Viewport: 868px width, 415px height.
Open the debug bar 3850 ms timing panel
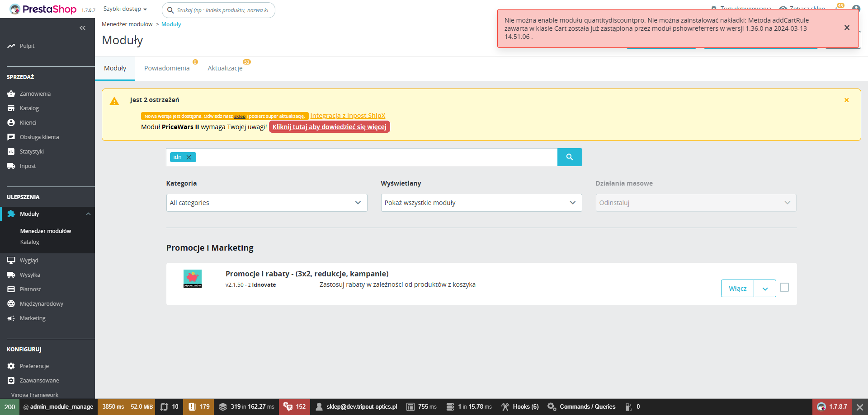pyautogui.click(x=113, y=407)
